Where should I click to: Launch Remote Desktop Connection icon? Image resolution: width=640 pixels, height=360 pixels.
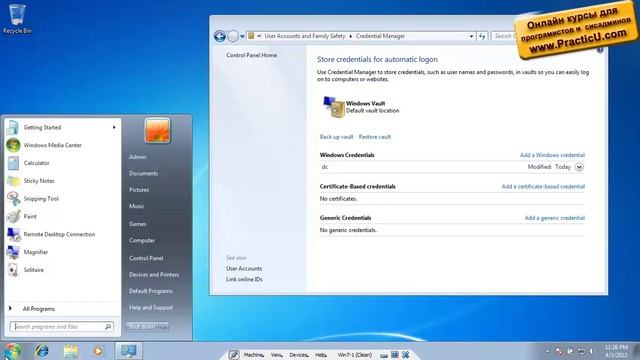[x=13, y=234]
